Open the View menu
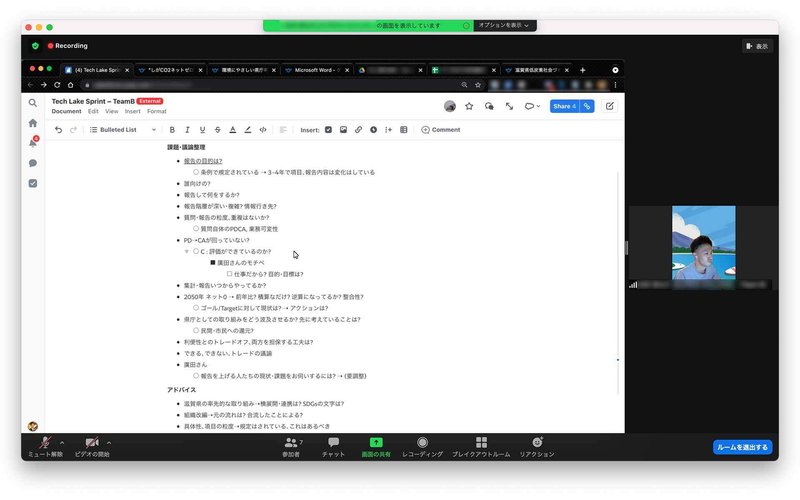Viewport: 800px width, 500px height. (112, 111)
